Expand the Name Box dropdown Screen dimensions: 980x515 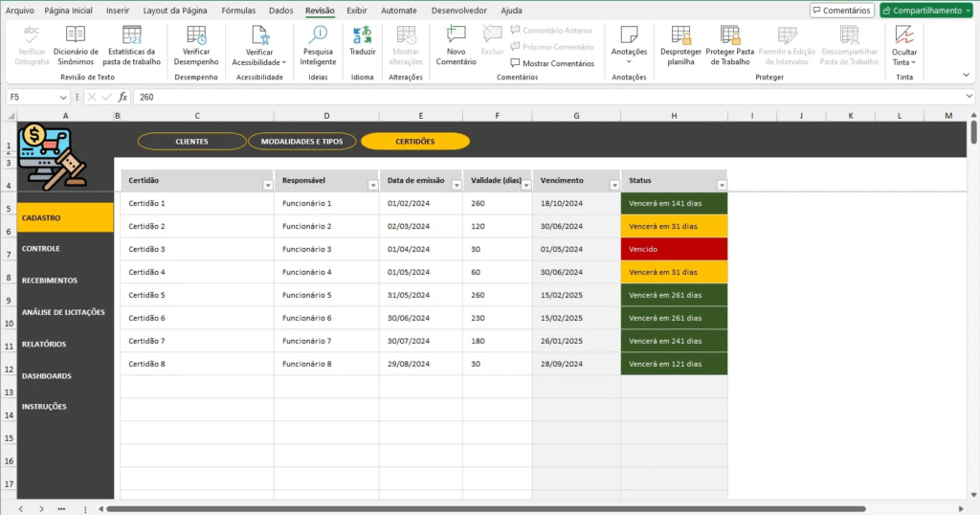click(63, 97)
